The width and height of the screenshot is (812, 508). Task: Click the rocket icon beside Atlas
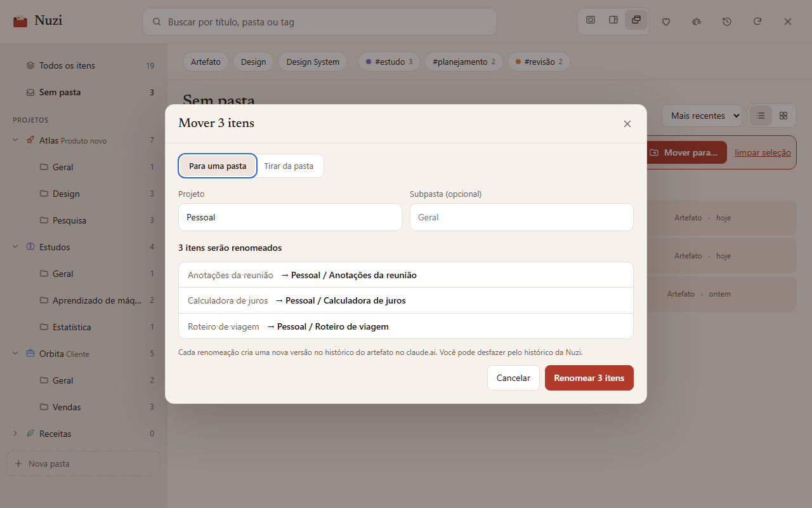coord(30,140)
